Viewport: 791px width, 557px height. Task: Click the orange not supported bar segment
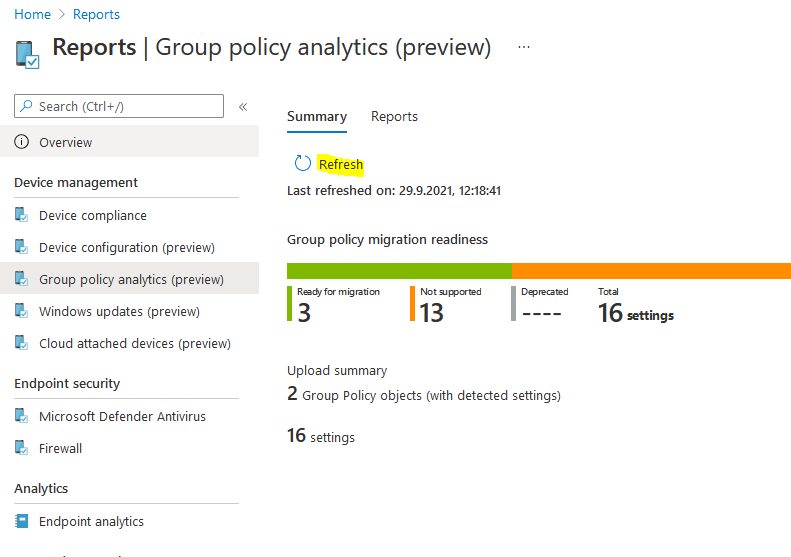[650, 271]
